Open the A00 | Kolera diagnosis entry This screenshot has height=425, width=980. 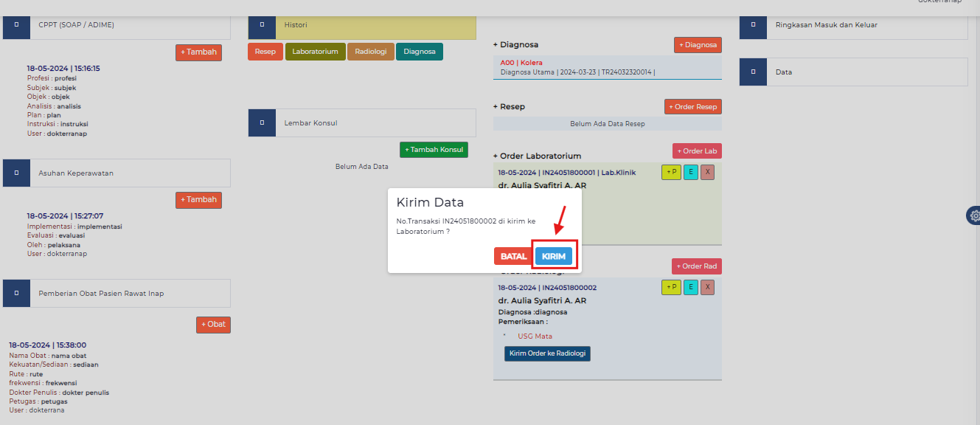point(521,63)
